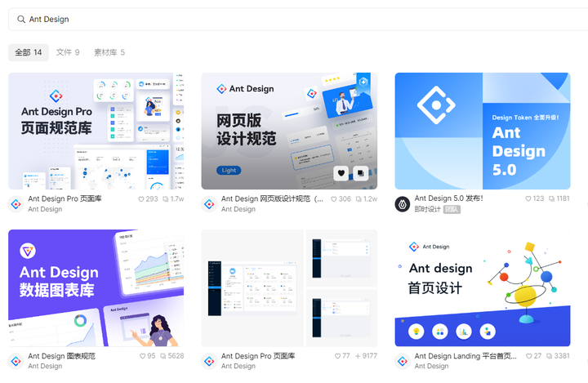Switch to the 素材库 5 tab
The height and width of the screenshot is (383, 588).
[109, 52]
